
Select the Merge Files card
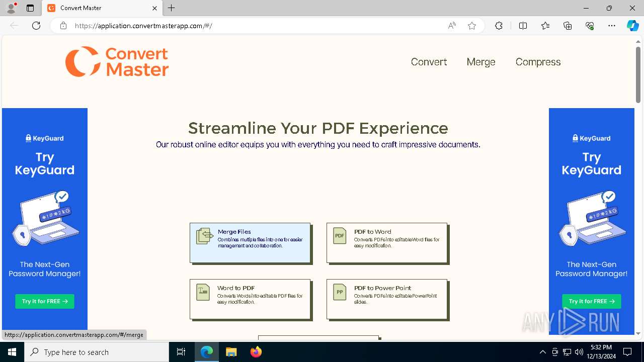pyautogui.click(x=250, y=243)
